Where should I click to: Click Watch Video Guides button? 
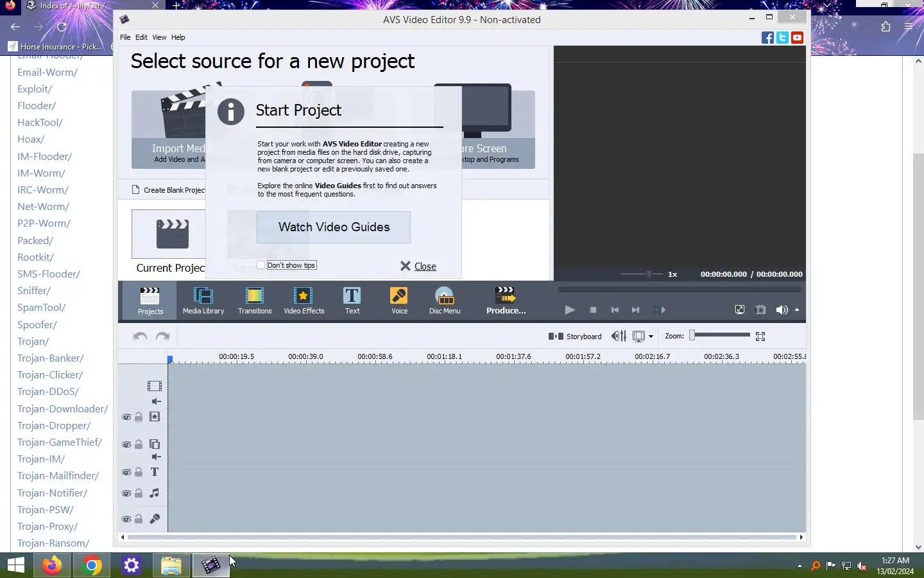coord(334,227)
